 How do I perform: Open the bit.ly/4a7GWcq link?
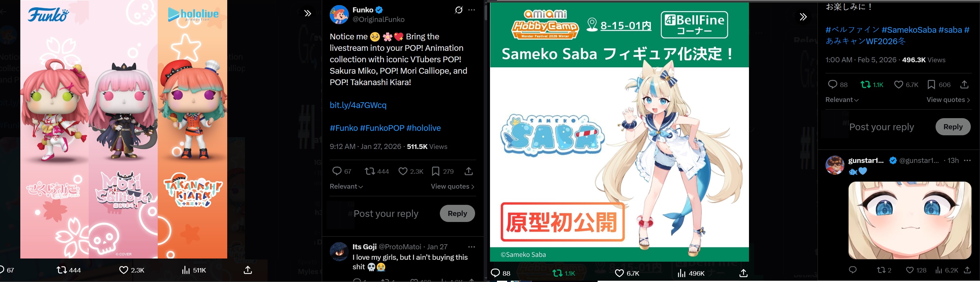coord(358,105)
